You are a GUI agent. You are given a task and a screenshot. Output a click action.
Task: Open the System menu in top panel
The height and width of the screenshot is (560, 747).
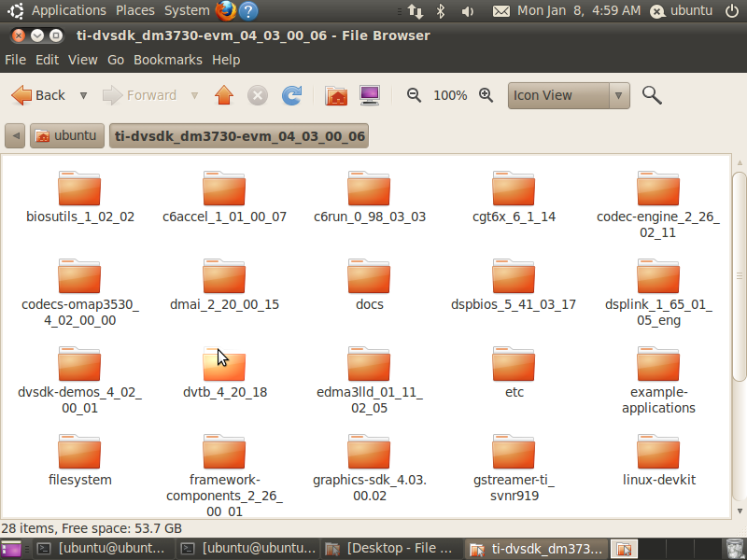tap(187, 10)
